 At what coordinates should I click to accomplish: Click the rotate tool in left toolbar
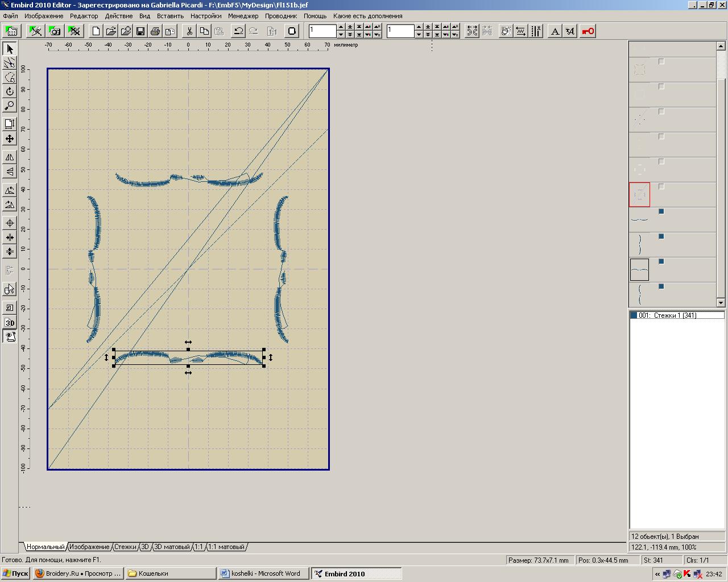pos(10,92)
